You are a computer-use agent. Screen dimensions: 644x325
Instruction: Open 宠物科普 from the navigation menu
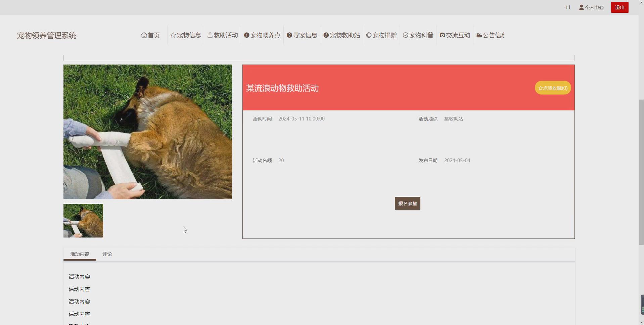point(421,35)
